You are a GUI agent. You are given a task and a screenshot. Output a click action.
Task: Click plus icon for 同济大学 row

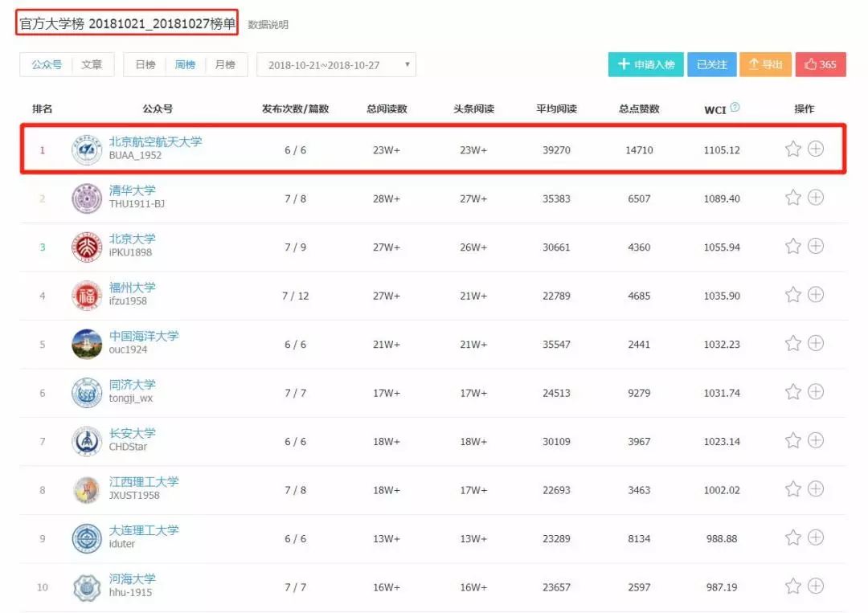tap(816, 392)
